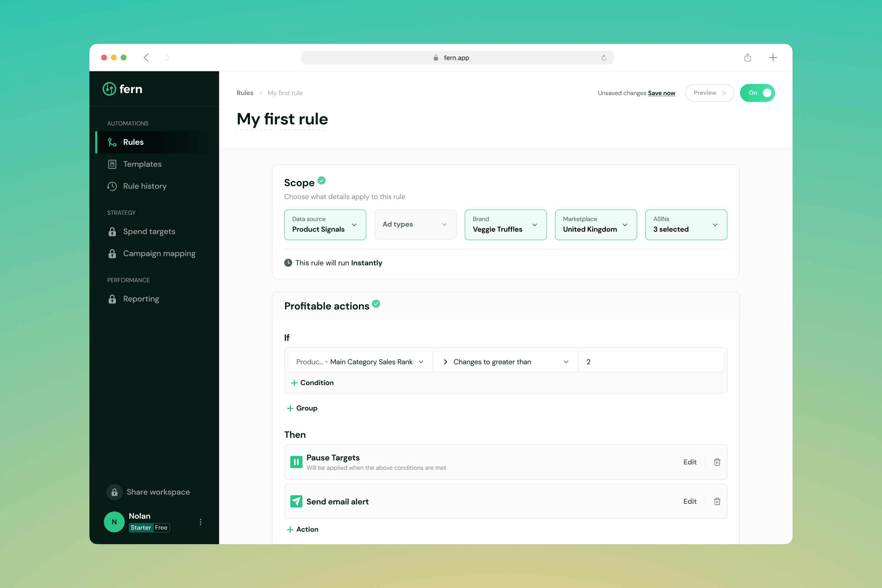Open the Ad types dropdown
882x588 pixels.
pos(415,224)
